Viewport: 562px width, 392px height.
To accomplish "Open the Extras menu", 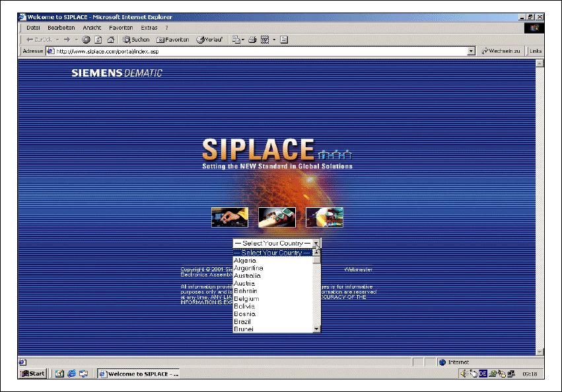I will coord(149,28).
